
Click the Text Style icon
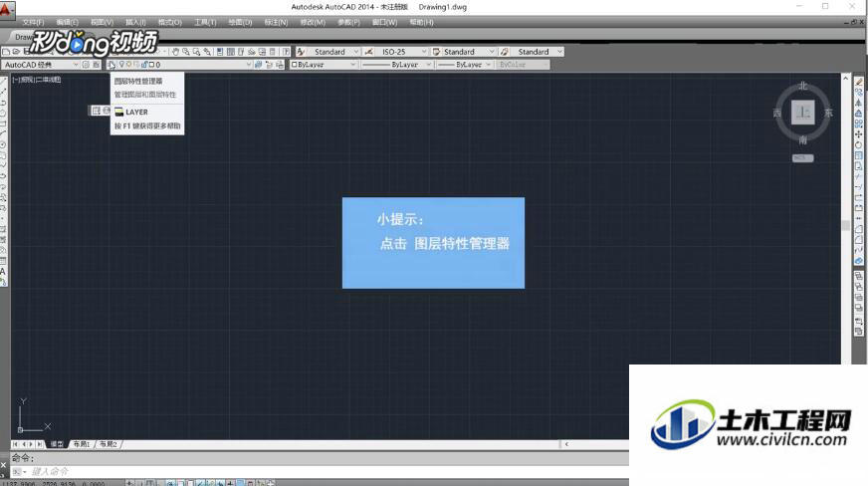[301, 52]
